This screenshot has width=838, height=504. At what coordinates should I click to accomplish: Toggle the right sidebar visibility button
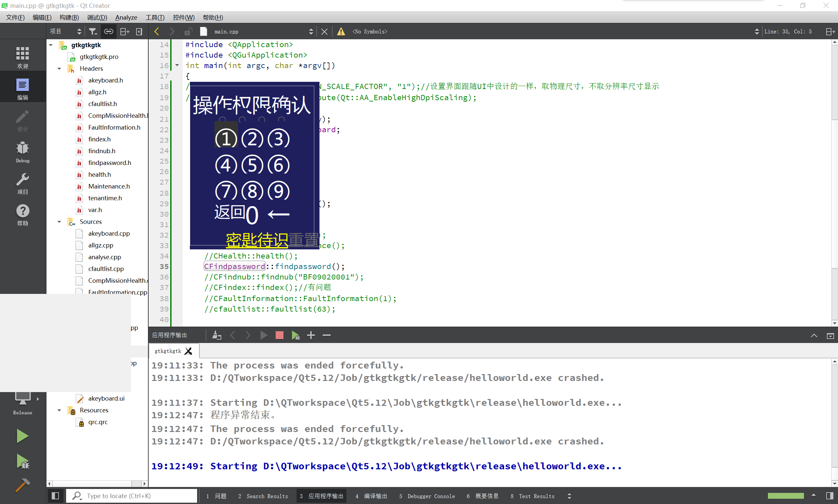point(829,496)
